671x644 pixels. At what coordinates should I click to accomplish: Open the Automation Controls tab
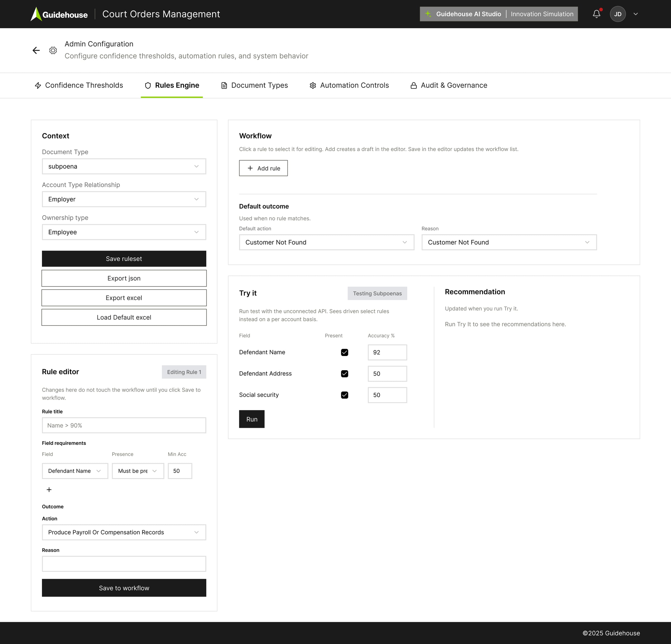(349, 85)
